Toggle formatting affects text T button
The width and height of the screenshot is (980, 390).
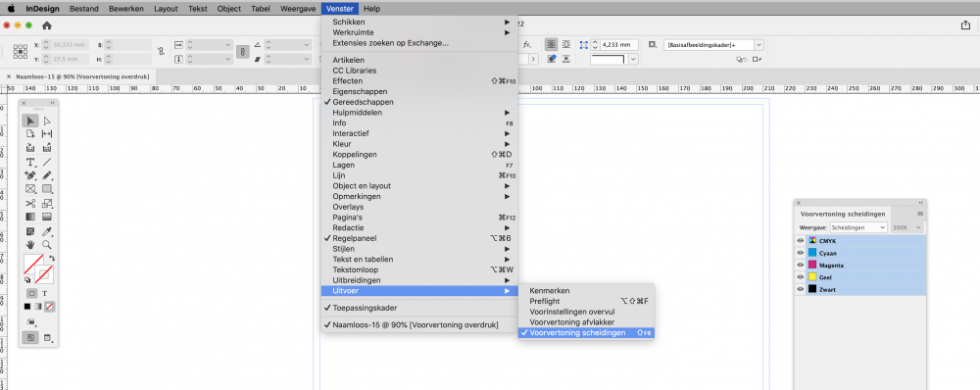click(44, 293)
